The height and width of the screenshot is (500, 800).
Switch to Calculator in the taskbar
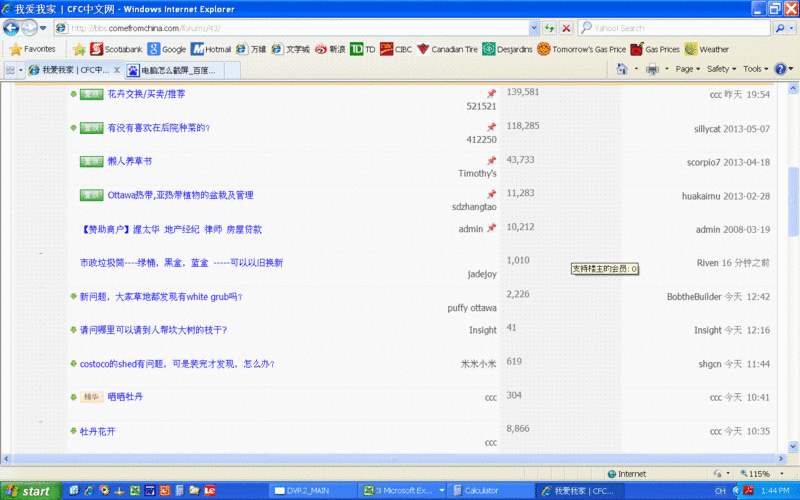coord(488,491)
